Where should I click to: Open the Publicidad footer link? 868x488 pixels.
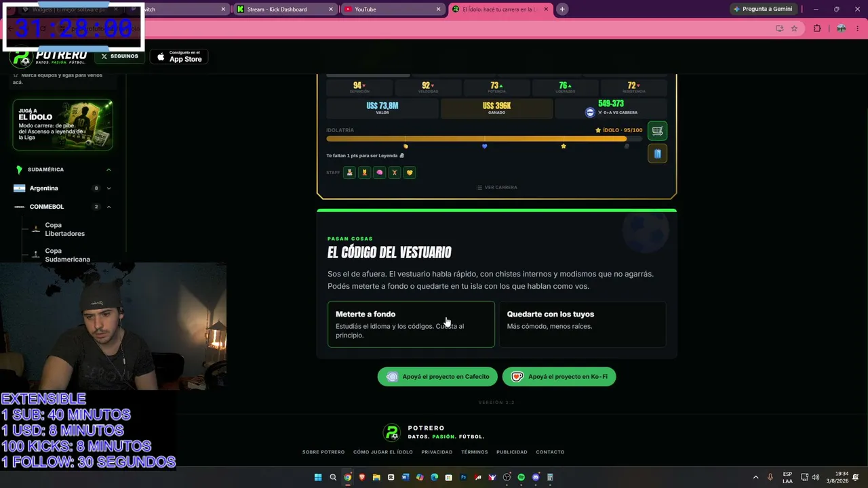[512, 452]
